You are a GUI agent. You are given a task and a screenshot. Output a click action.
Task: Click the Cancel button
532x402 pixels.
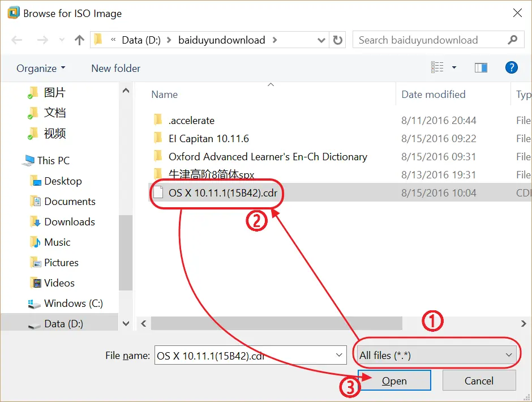479,380
